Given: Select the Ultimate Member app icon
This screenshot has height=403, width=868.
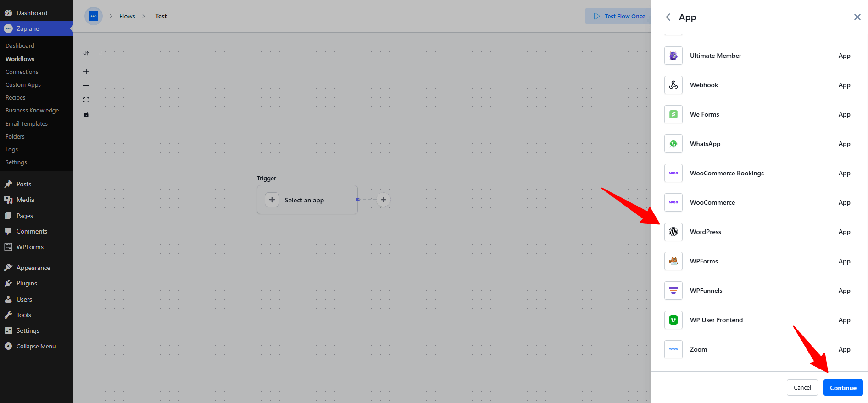Looking at the screenshot, I should click(x=673, y=56).
